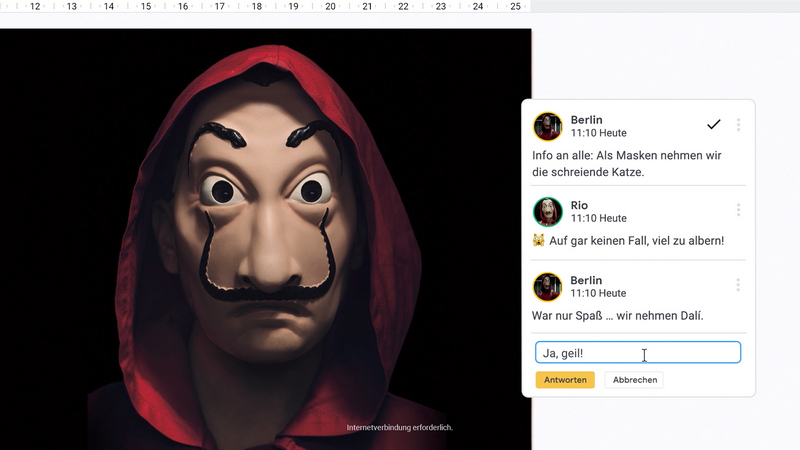This screenshot has width=800, height=450.
Task: Click the timestamp '11:10 Heute' under Rio
Action: point(598,218)
